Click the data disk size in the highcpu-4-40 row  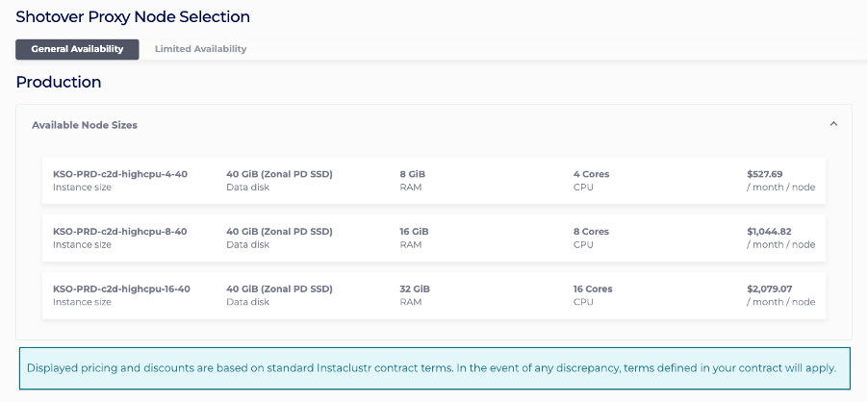pos(279,174)
